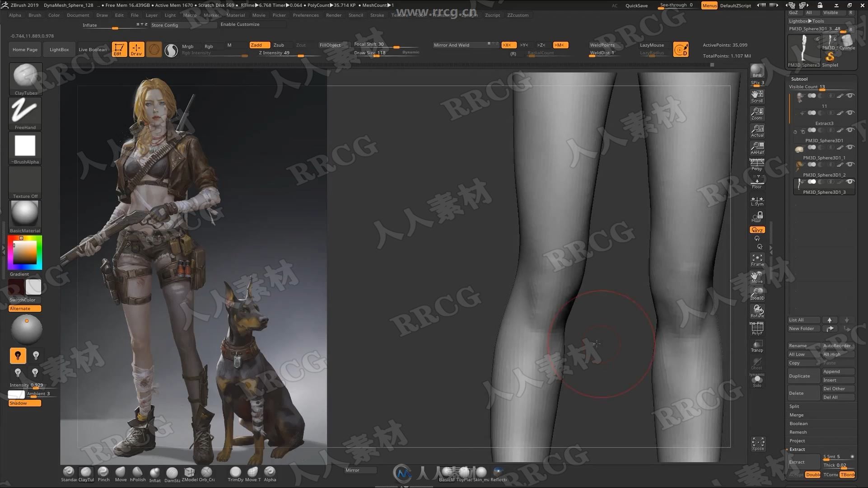This screenshot has width=868, height=488.
Task: Select the hPolish brush at bottom shelf
Action: click(x=138, y=474)
